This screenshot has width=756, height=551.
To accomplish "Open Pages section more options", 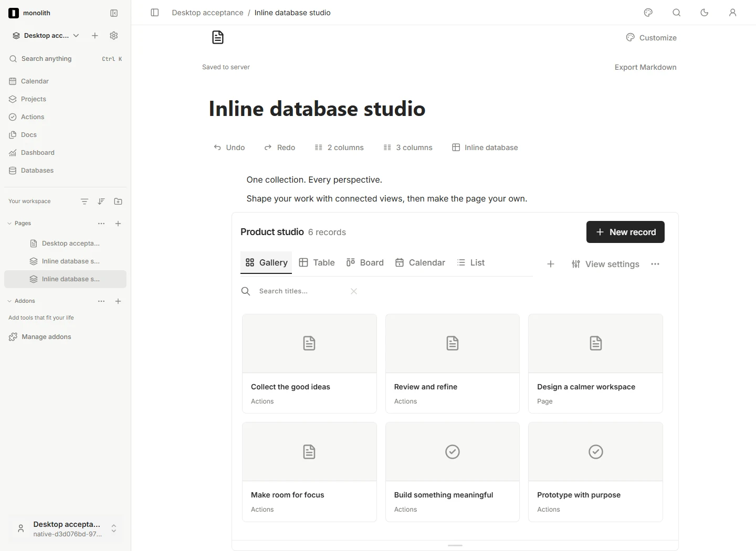I will coord(101,224).
